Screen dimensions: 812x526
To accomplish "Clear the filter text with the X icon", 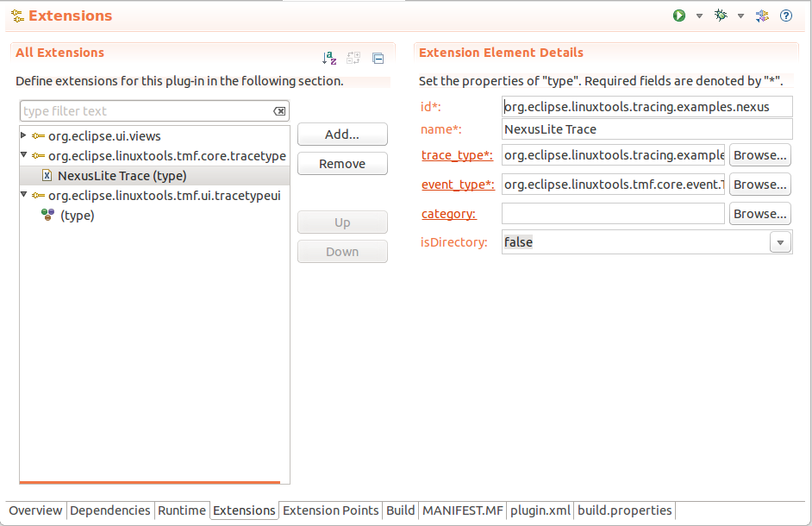I will click(279, 111).
